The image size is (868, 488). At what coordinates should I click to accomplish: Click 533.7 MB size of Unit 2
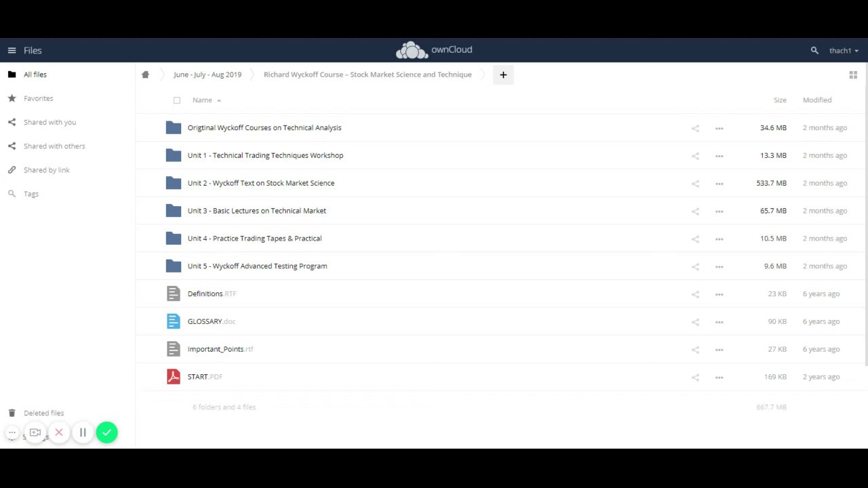point(772,183)
